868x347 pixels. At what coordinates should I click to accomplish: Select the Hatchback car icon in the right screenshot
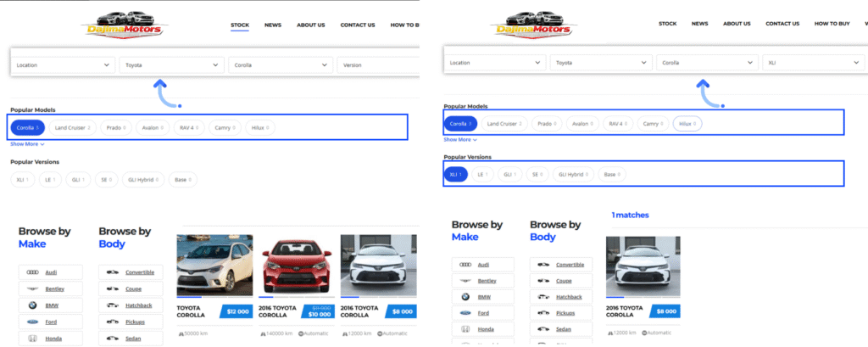pyautogui.click(x=545, y=297)
